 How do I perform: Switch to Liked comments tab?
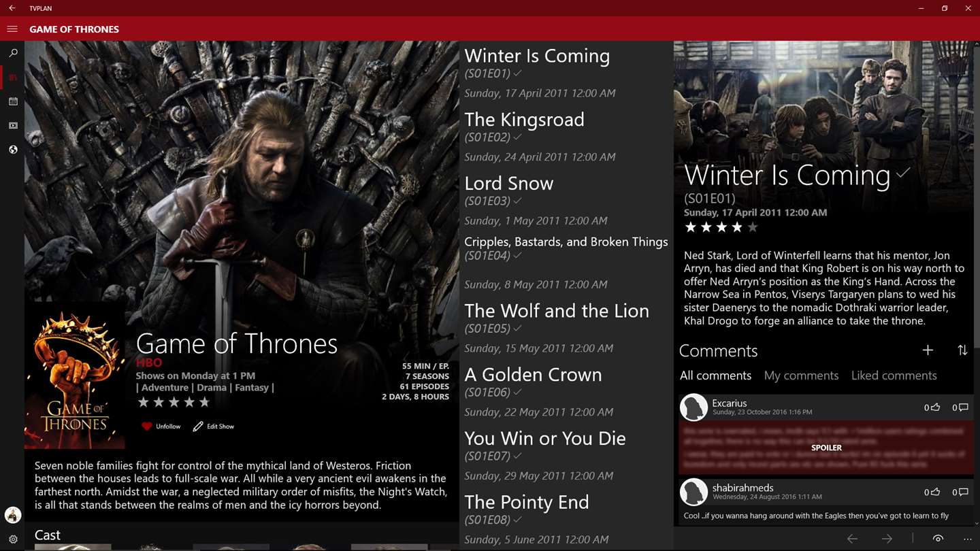click(x=894, y=375)
